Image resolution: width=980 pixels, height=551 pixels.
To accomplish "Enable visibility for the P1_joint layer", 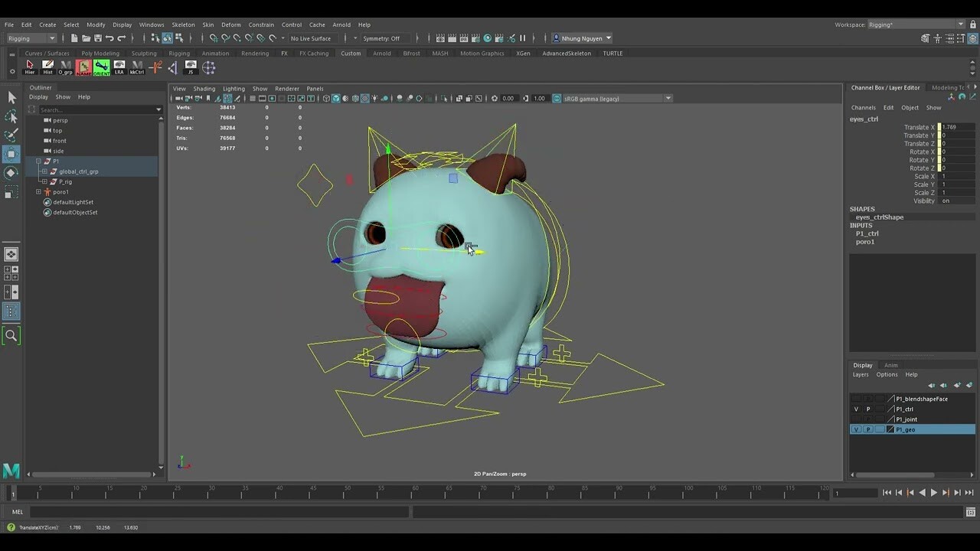I will click(x=856, y=419).
